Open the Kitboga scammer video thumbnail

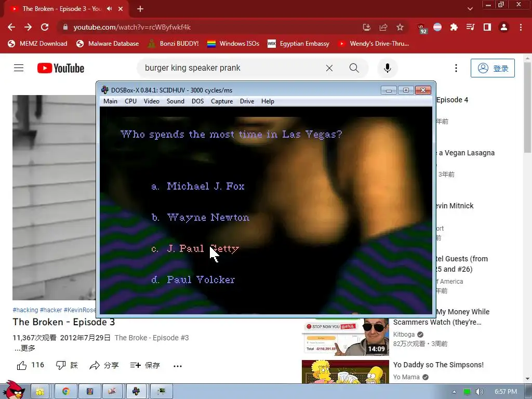[345, 337]
